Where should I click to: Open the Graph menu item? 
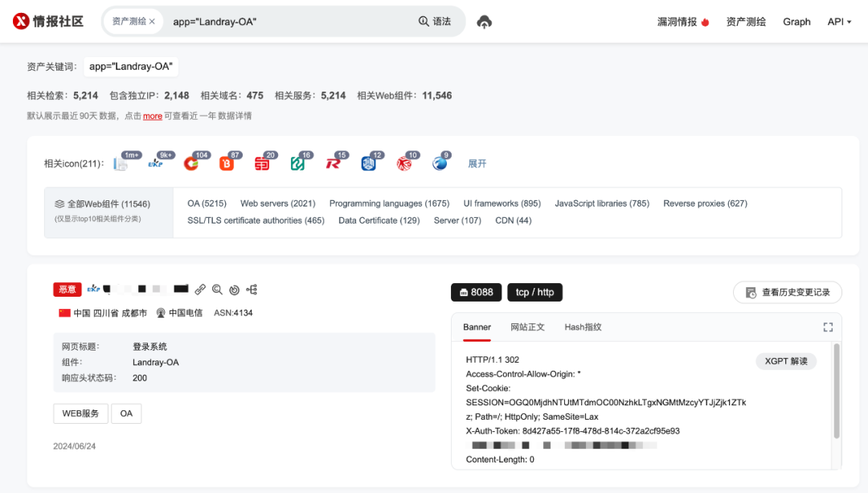(796, 22)
